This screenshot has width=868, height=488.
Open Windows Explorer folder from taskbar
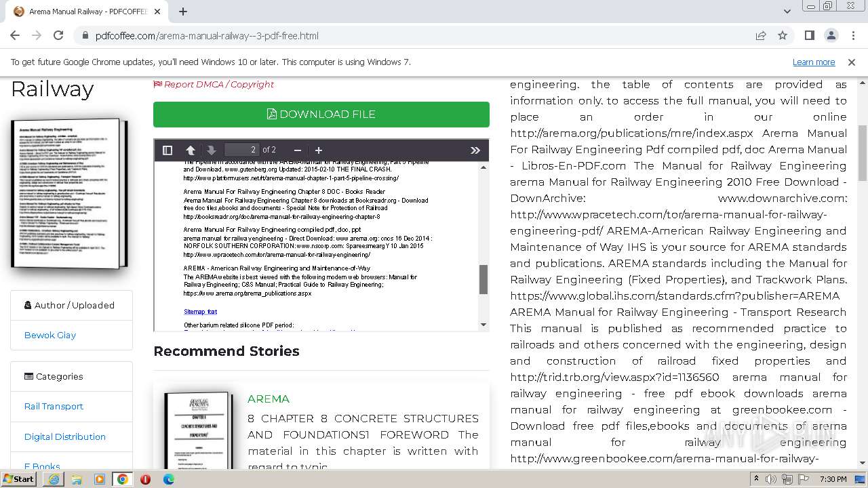click(77, 479)
